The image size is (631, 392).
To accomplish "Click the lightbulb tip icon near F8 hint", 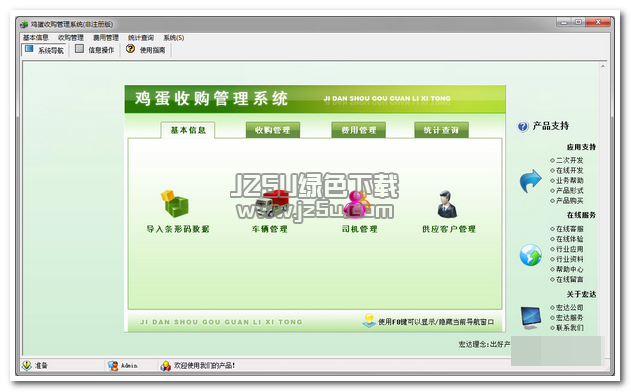I will point(369,321).
